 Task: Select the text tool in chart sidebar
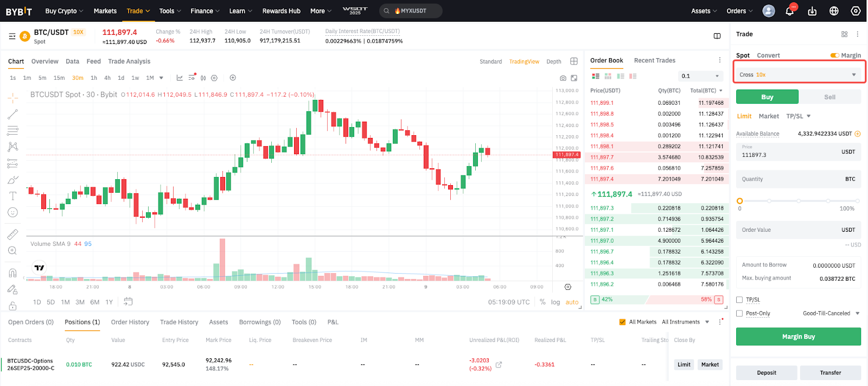tap(12, 196)
